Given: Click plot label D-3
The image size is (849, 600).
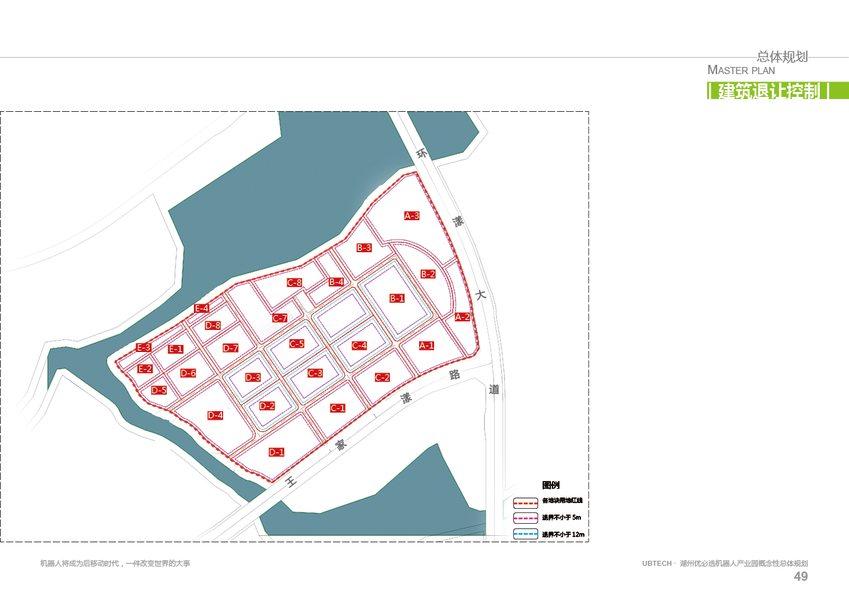Looking at the screenshot, I should click(x=253, y=377).
